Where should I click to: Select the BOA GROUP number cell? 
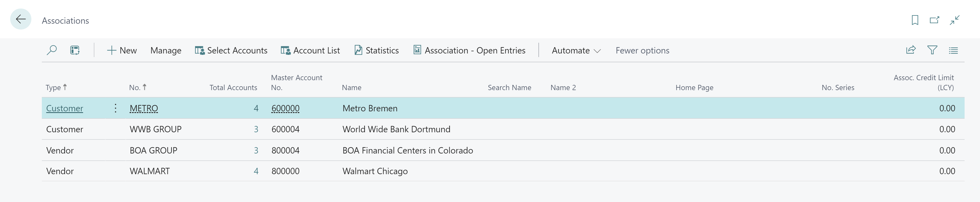[x=153, y=150]
